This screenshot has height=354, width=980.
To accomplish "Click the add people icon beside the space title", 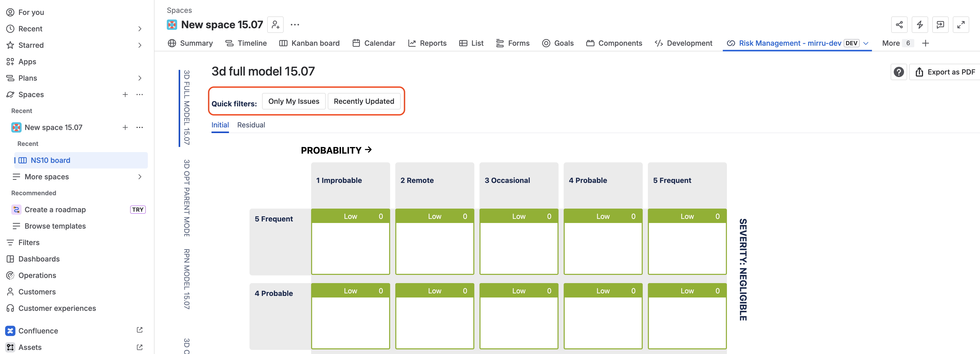I will pyautogui.click(x=275, y=25).
